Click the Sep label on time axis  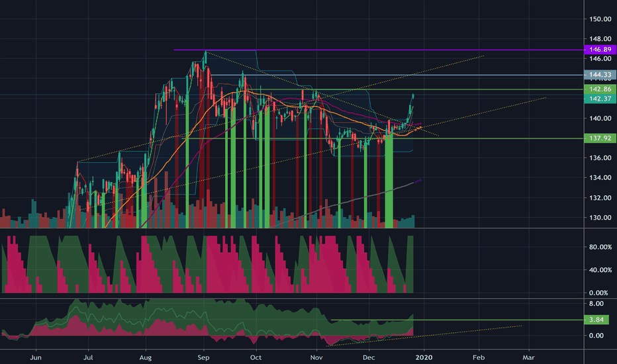pos(203,357)
